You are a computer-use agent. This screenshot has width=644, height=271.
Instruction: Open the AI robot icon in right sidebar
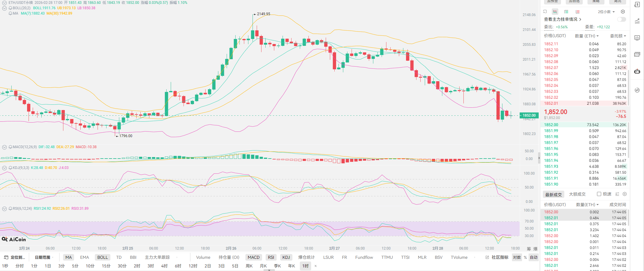(x=637, y=71)
